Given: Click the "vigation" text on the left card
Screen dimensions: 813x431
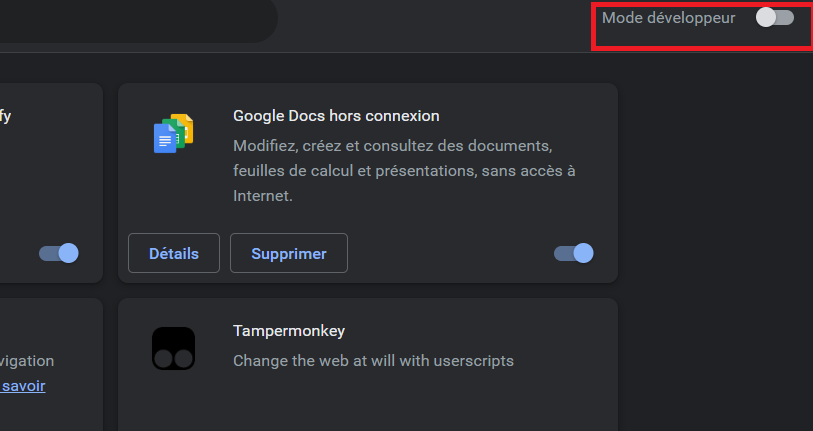Looking at the screenshot, I should tap(26, 361).
